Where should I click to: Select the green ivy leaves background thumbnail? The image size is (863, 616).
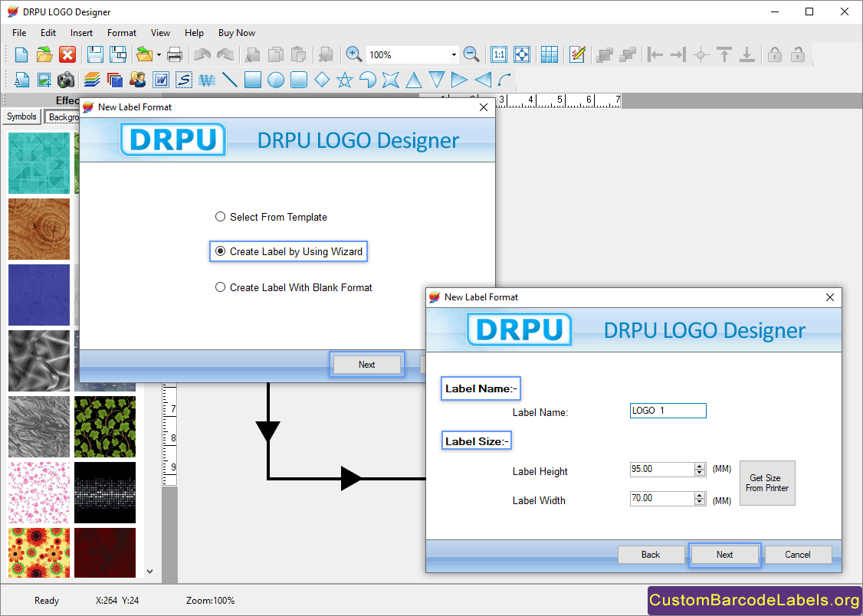[x=104, y=427]
